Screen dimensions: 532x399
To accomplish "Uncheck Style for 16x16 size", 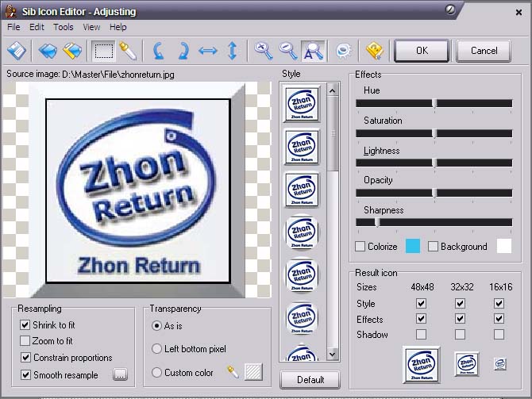I will [499, 303].
